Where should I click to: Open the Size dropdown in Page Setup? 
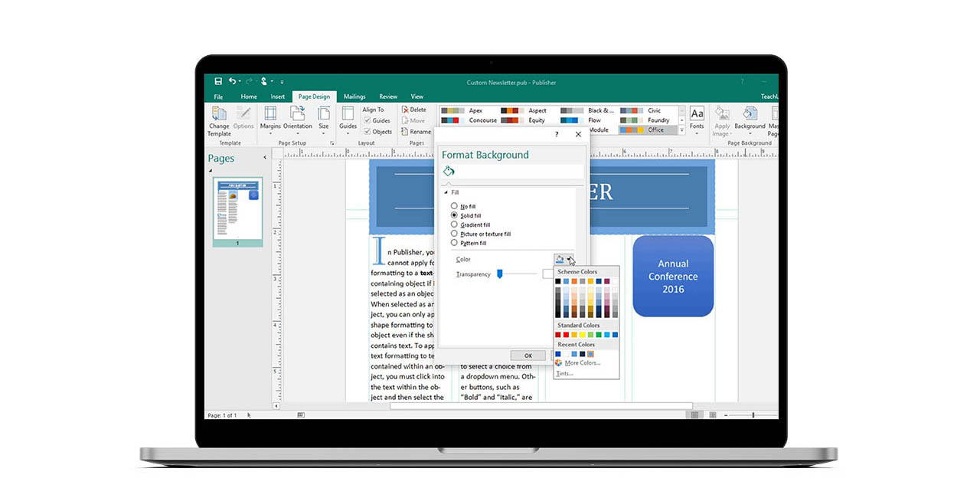(324, 118)
